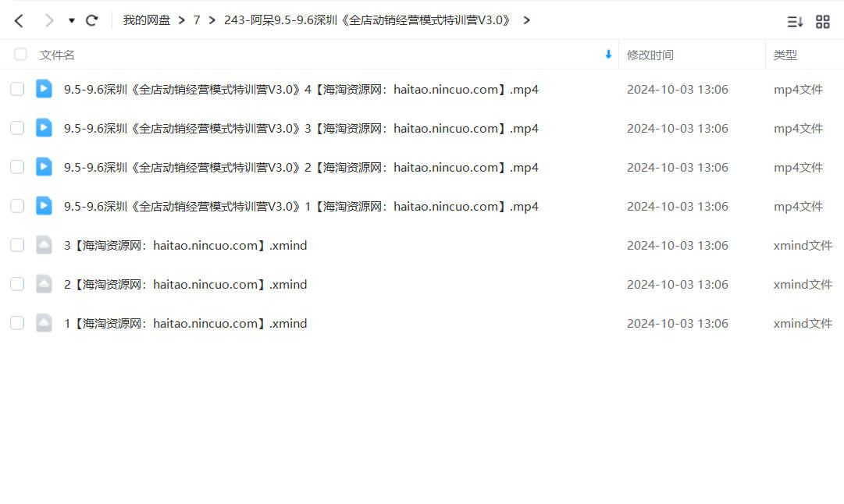844x504 pixels.
Task: Expand chevron after 7 breadcrumb
Action: (x=212, y=20)
